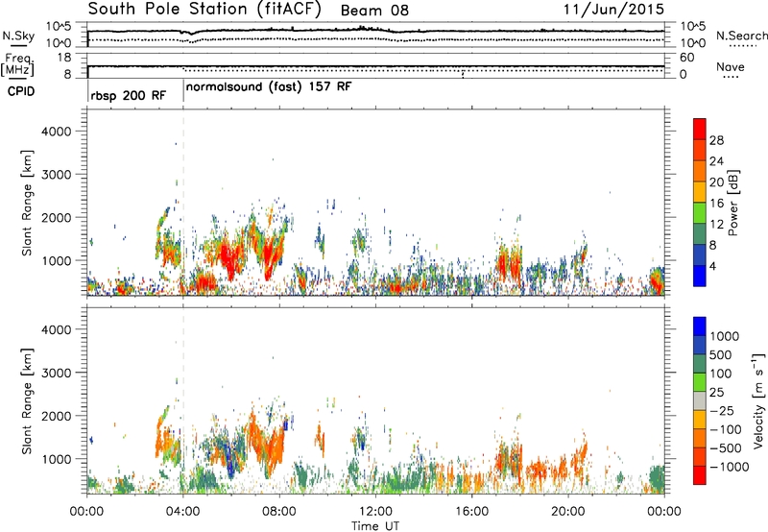Click the '1000' range tick of velocity panel
The width and height of the screenshot is (768, 532).
pos(57,459)
